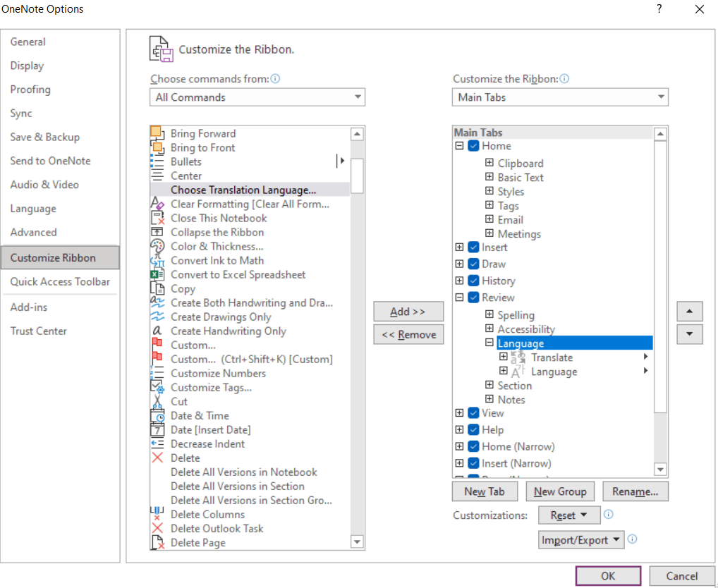
Task: Select the Delete Outlook Task icon
Action: (157, 528)
